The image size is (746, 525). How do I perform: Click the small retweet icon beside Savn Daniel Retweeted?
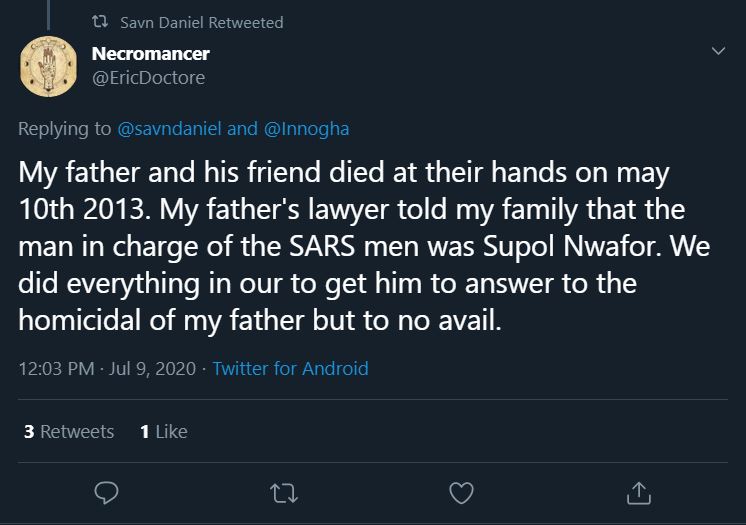(x=100, y=21)
